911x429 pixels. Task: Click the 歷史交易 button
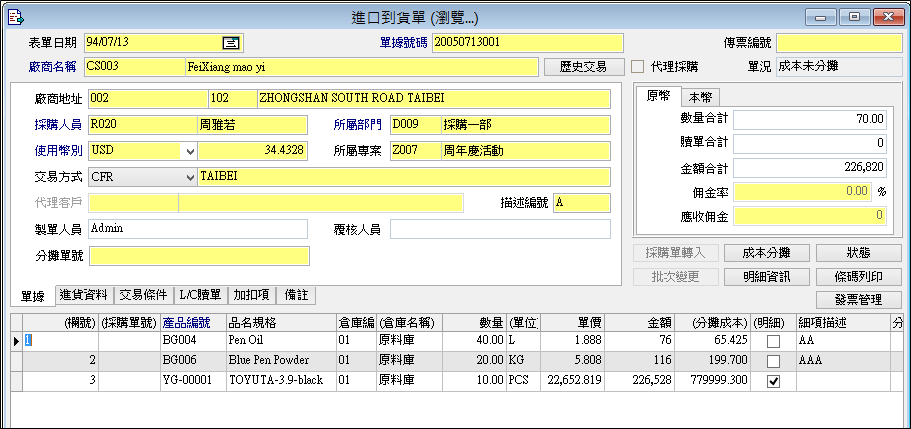point(583,67)
